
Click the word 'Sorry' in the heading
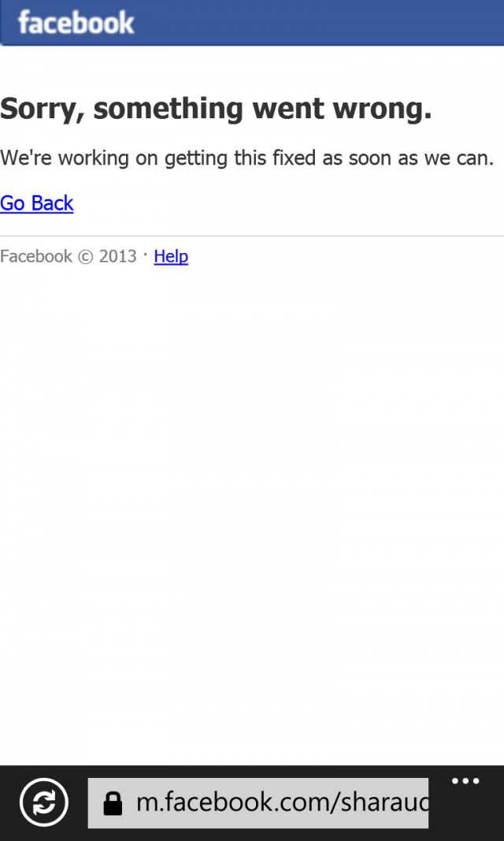click(x=39, y=110)
